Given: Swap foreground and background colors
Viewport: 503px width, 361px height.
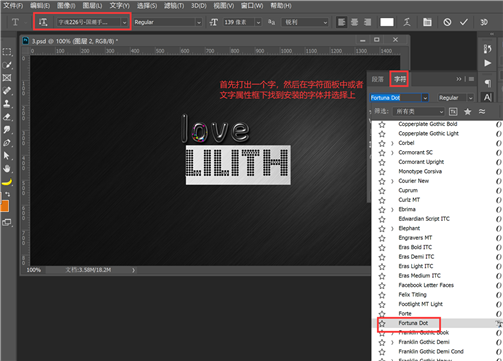Looking at the screenshot, I should (x=8, y=194).
